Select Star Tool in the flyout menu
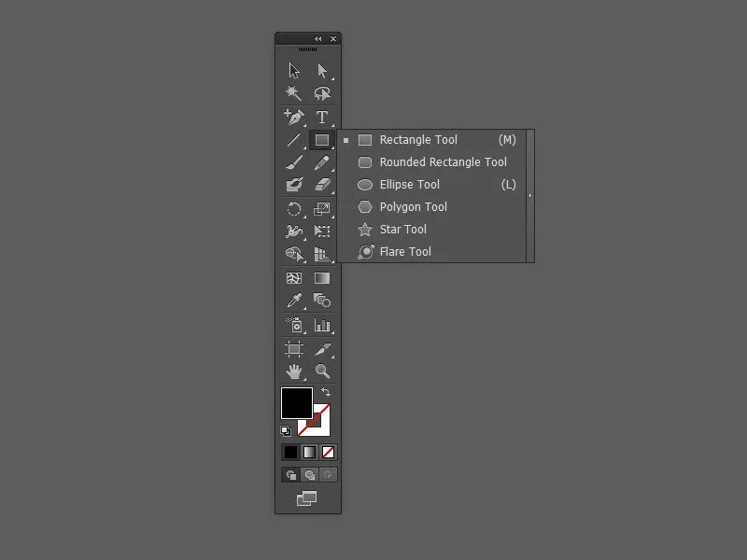747x560 pixels. click(x=403, y=229)
